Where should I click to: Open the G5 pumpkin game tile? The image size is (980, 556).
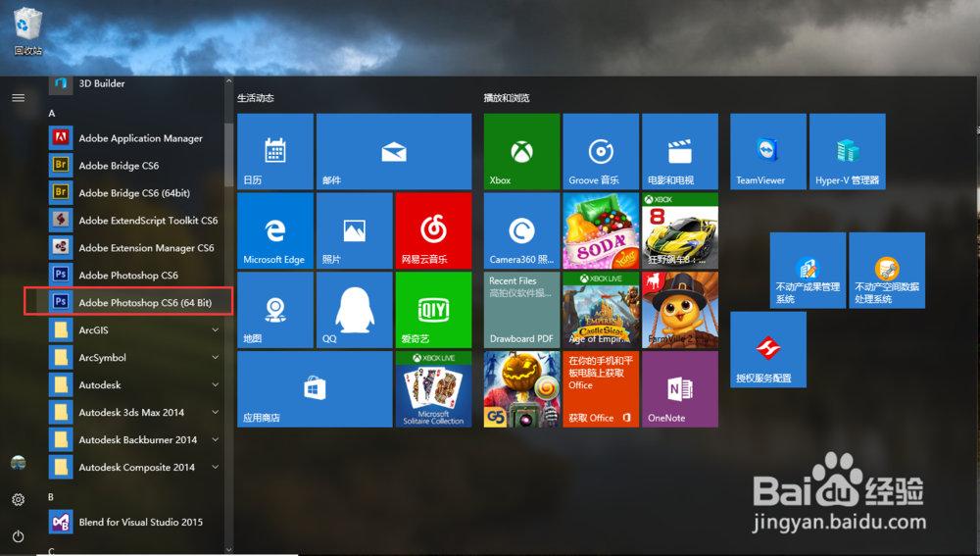tap(522, 389)
